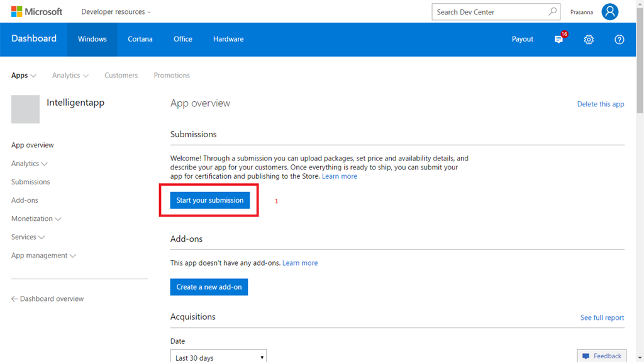
Task: Open the Last 30 days date dropdown
Action: point(218,358)
